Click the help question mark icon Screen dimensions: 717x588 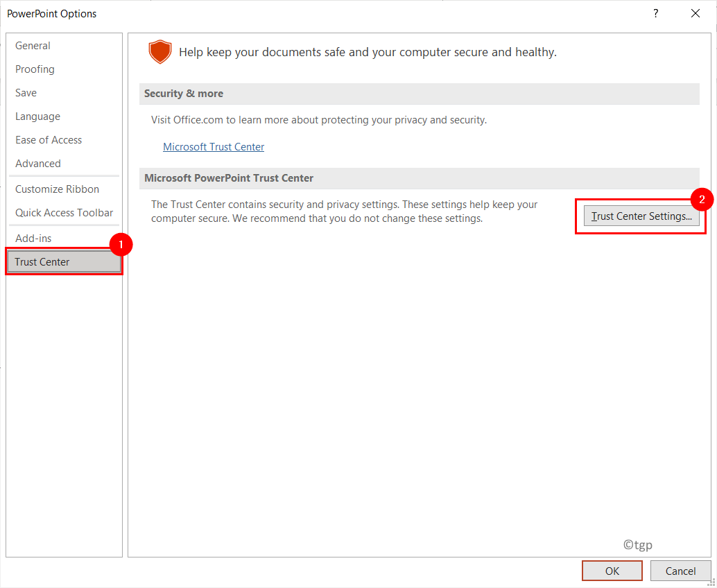click(656, 14)
